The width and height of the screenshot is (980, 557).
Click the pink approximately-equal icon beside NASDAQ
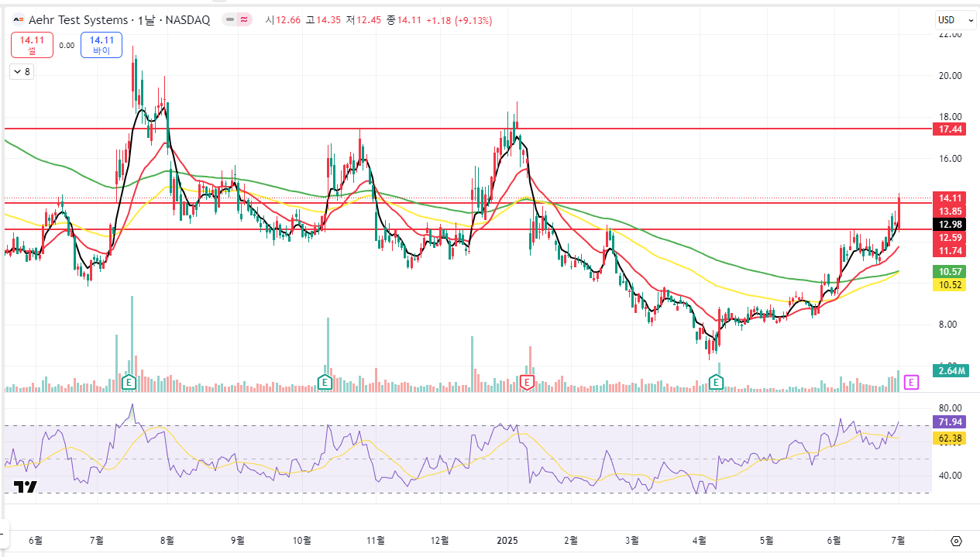(x=245, y=20)
